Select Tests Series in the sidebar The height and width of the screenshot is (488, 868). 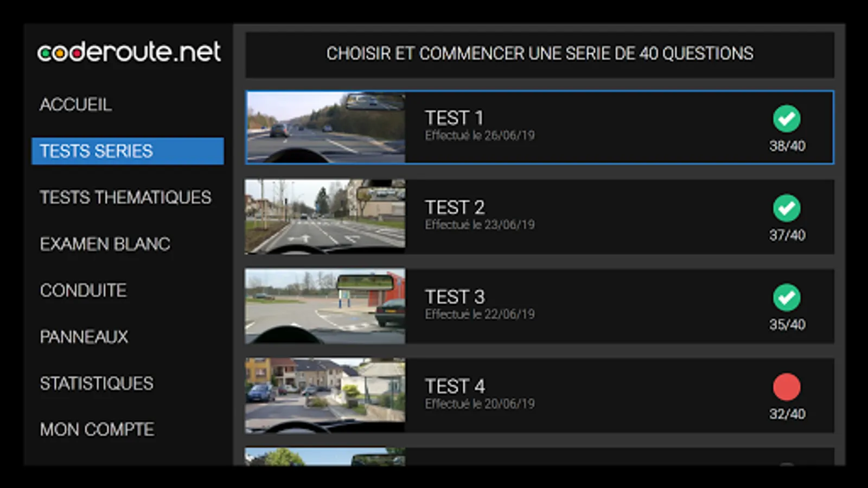[x=127, y=151]
